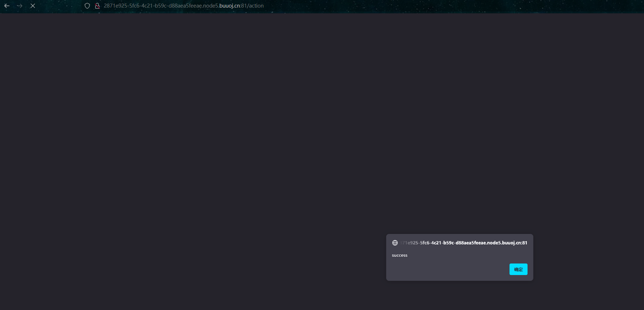The image size is (644, 310).
Task: Click the globe icon in the alert dialog
Action: (x=395, y=243)
